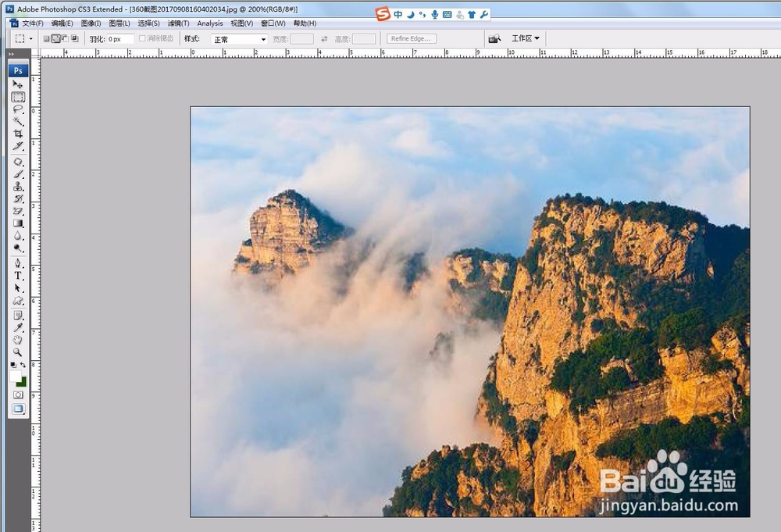
Task: Select the Crop tool
Action: [x=18, y=134]
